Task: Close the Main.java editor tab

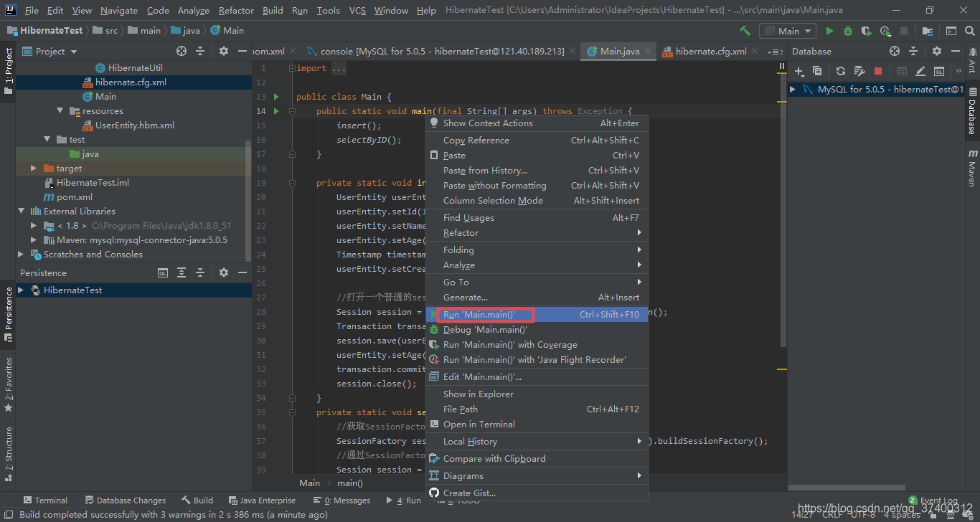Action: [648, 52]
